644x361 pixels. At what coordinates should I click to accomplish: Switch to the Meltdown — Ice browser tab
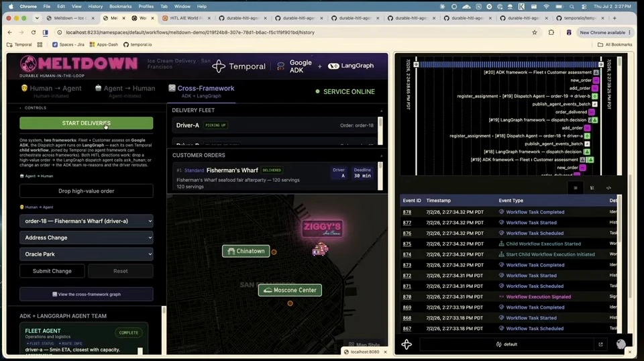70,18
